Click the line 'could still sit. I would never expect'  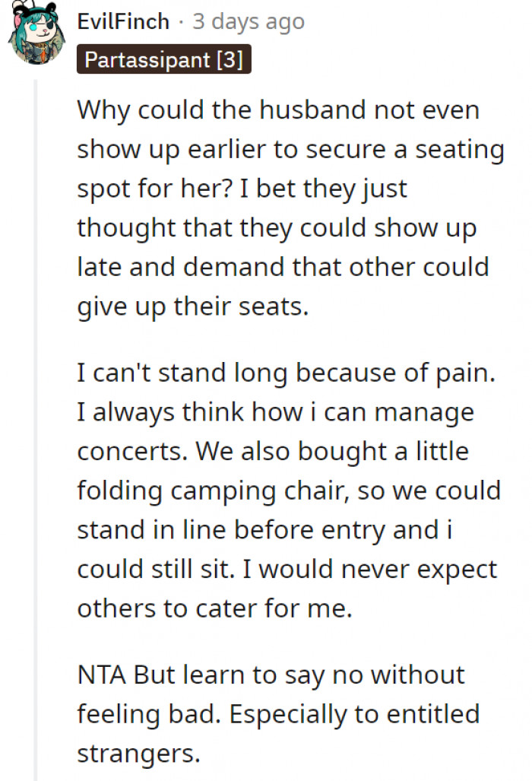click(287, 570)
